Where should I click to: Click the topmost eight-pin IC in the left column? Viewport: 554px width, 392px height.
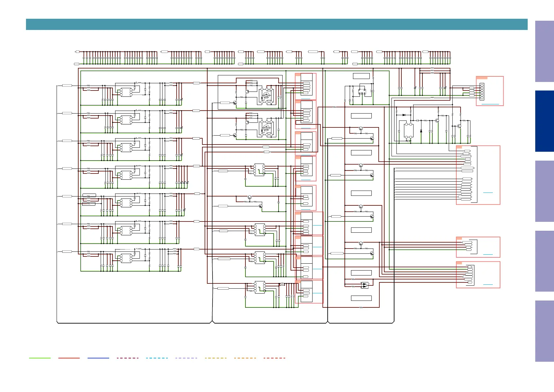pyautogui.click(x=126, y=92)
